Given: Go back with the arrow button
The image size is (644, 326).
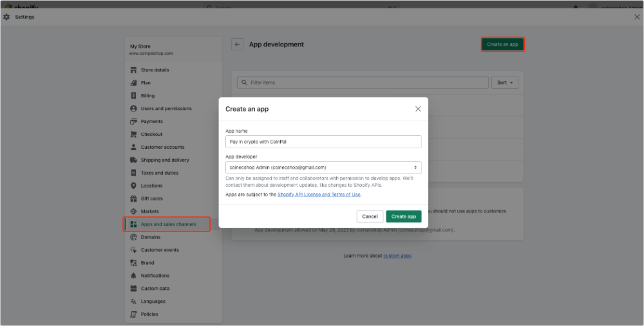Looking at the screenshot, I should (x=238, y=44).
